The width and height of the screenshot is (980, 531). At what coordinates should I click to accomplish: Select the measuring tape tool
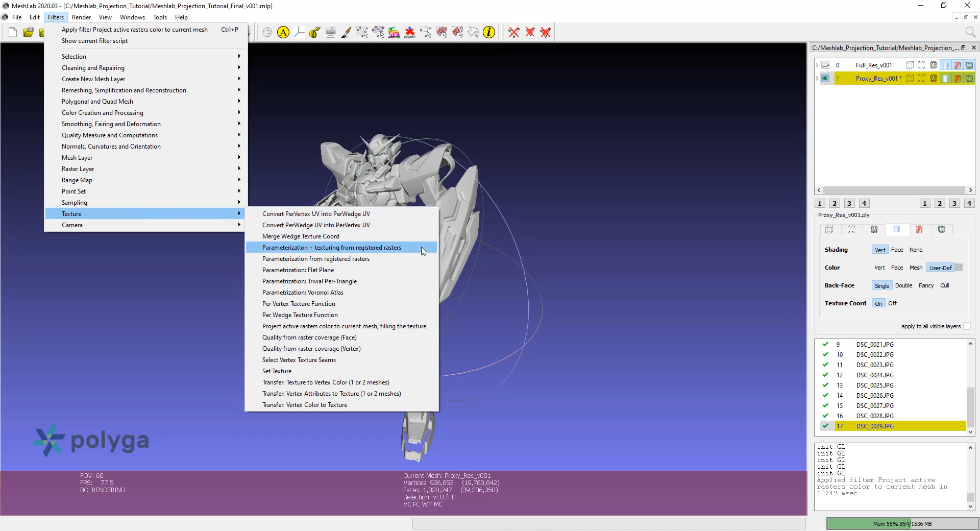click(315, 33)
